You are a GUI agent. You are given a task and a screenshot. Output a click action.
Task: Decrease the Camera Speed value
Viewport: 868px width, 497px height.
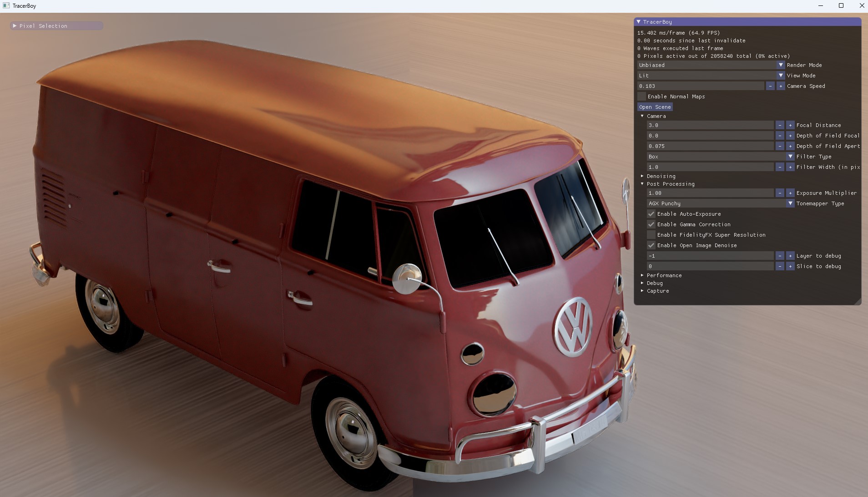pyautogui.click(x=770, y=86)
